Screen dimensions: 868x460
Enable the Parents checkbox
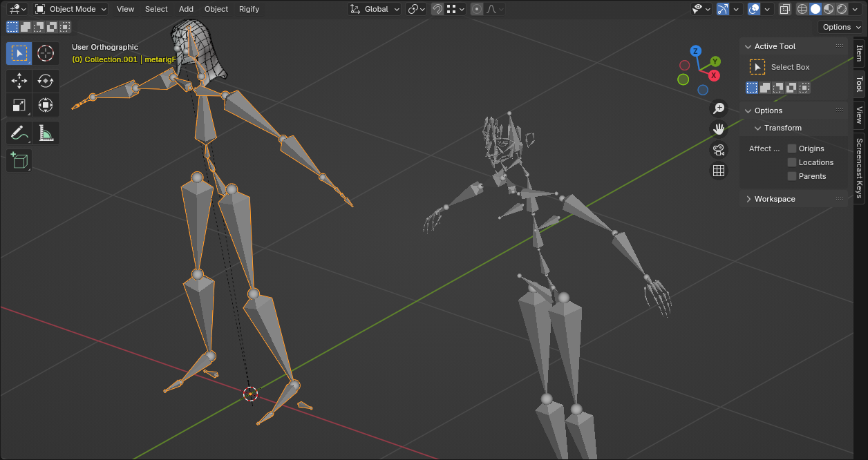click(x=792, y=176)
